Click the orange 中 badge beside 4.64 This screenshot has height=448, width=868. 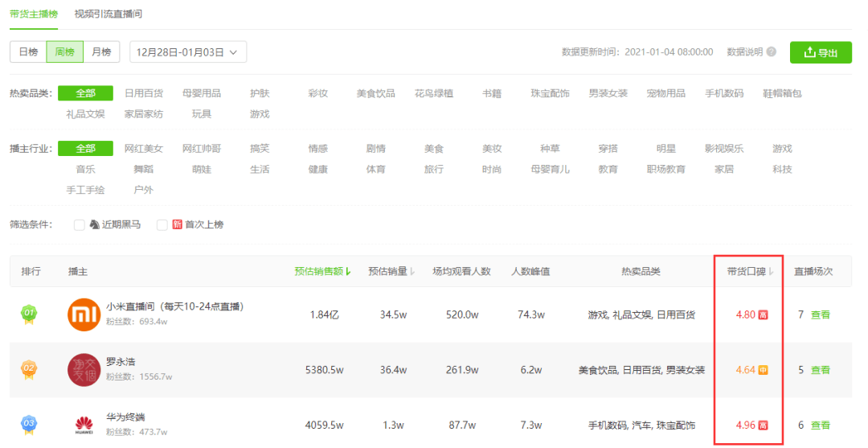coord(763,370)
